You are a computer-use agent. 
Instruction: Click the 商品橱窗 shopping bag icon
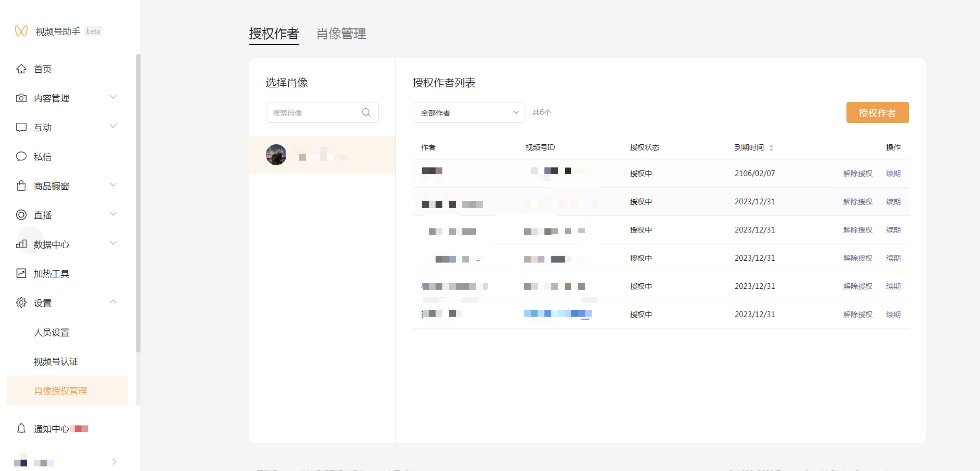click(21, 186)
